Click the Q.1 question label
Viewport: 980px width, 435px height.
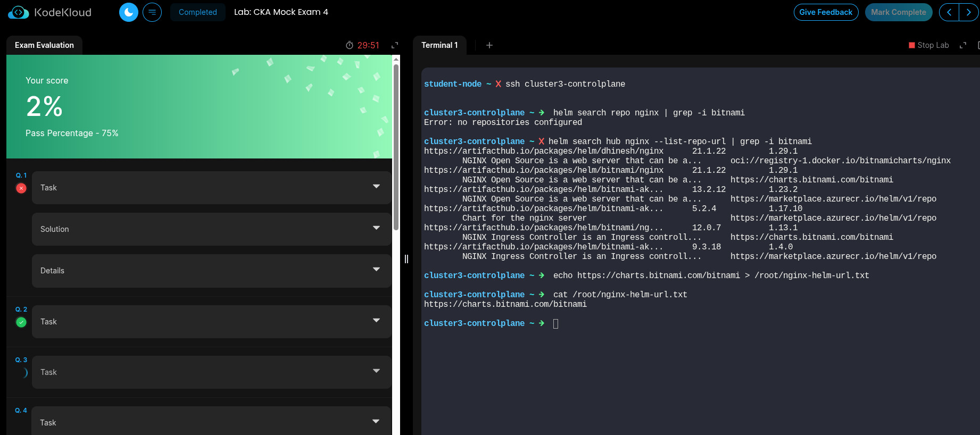click(21, 175)
